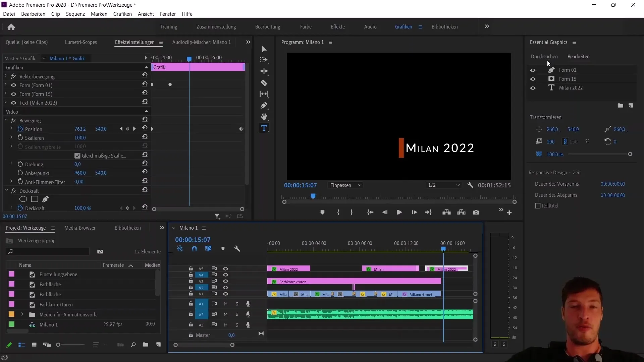The height and width of the screenshot is (362, 644).
Task: Toggle timeline Snap magnet icon
Action: (194, 249)
